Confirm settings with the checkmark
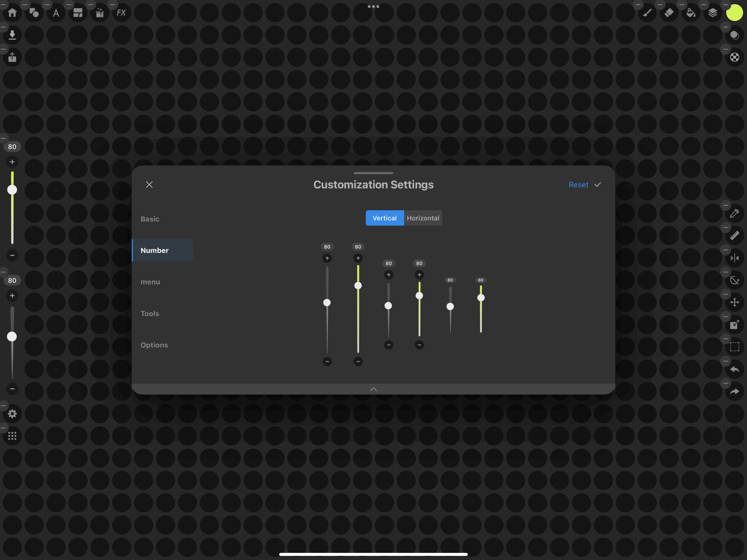The width and height of the screenshot is (747, 560). tap(598, 184)
